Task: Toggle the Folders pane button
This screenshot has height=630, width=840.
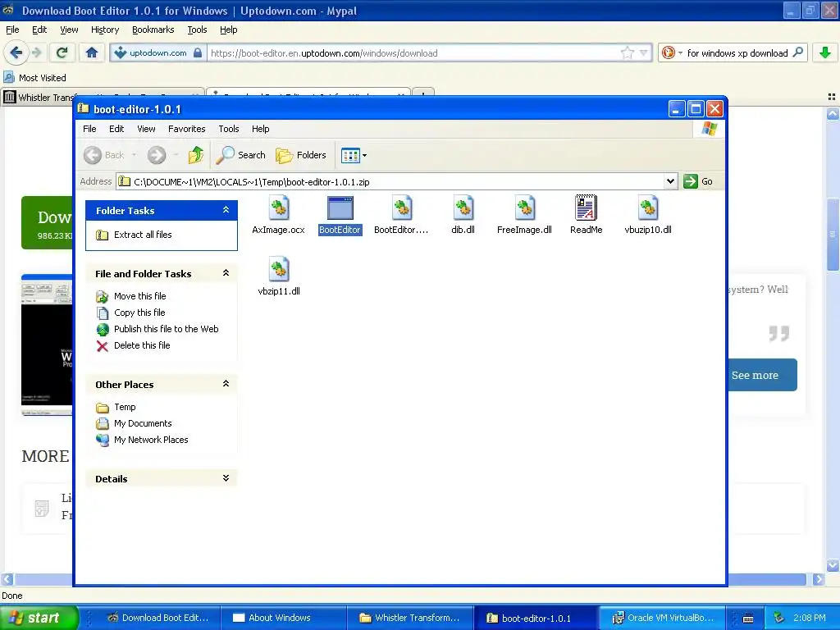Action: pyautogui.click(x=301, y=155)
